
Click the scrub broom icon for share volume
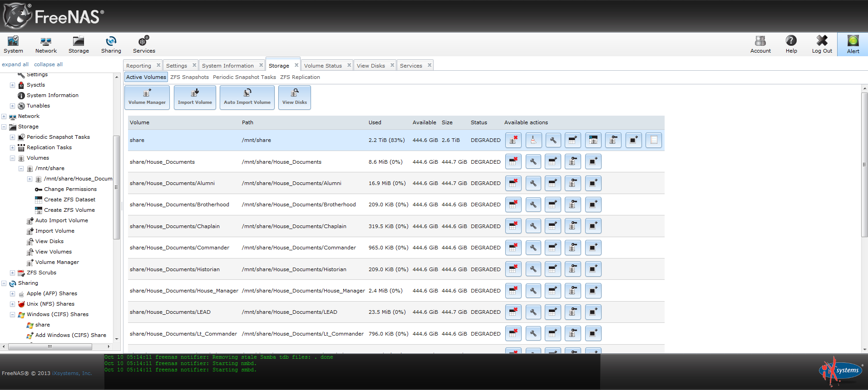tap(533, 141)
